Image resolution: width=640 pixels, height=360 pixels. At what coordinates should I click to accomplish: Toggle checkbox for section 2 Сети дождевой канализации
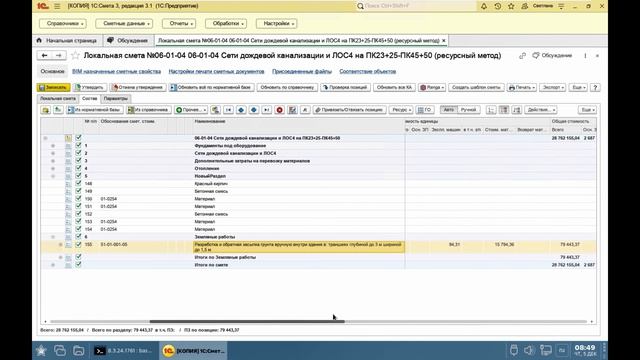(78, 153)
